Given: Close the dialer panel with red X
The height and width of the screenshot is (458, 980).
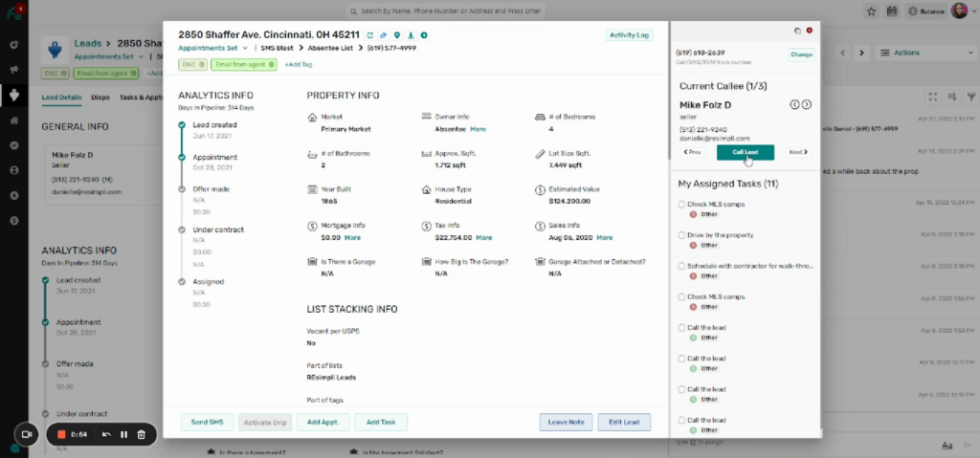Looking at the screenshot, I should tap(810, 31).
